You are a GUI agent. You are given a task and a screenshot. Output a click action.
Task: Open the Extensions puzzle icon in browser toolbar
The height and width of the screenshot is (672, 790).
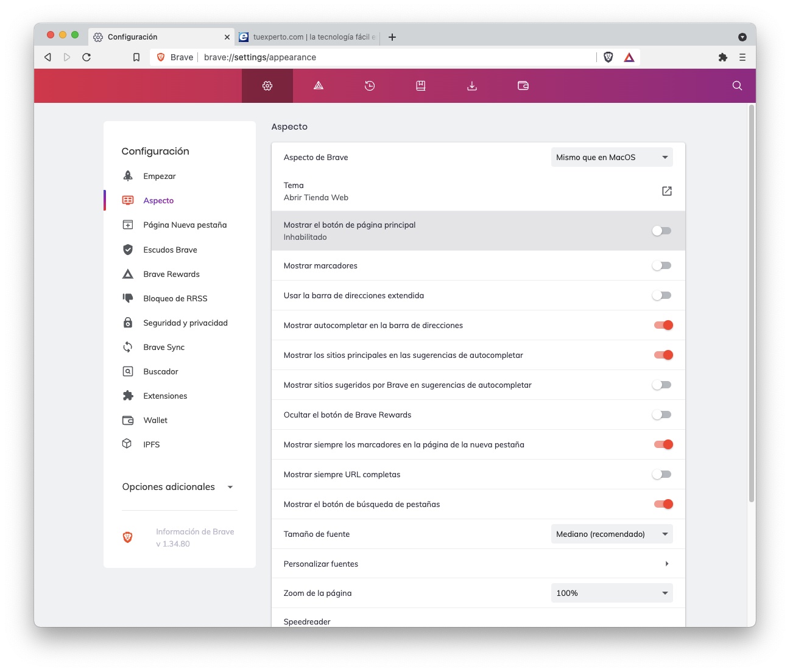[x=723, y=57]
